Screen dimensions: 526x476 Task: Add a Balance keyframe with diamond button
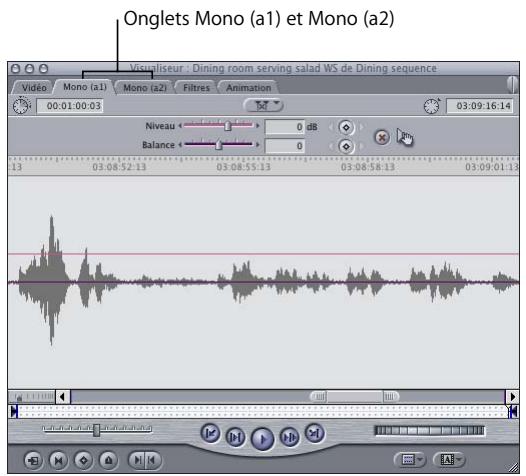pyautogui.click(x=346, y=147)
